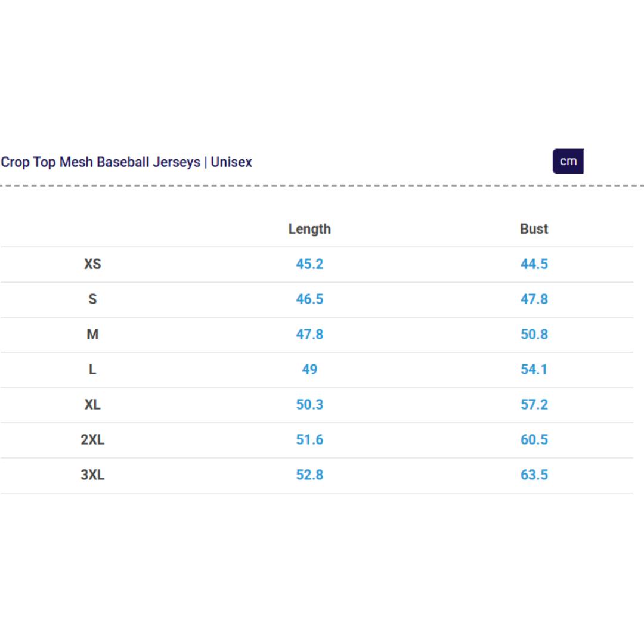Pick the L size row label
This screenshot has width=644, height=644.
tap(92, 370)
